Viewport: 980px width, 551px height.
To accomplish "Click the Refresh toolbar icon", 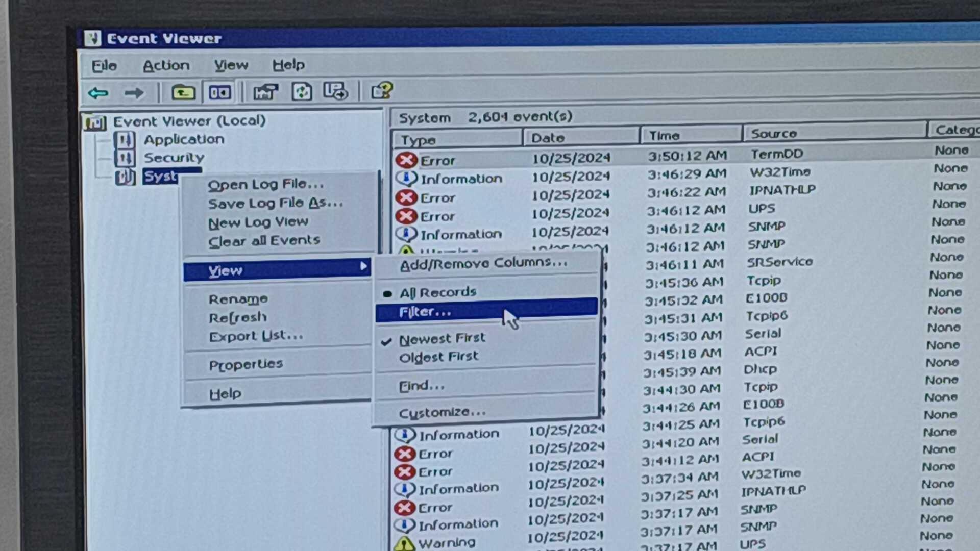I will (x=301, y=92).
